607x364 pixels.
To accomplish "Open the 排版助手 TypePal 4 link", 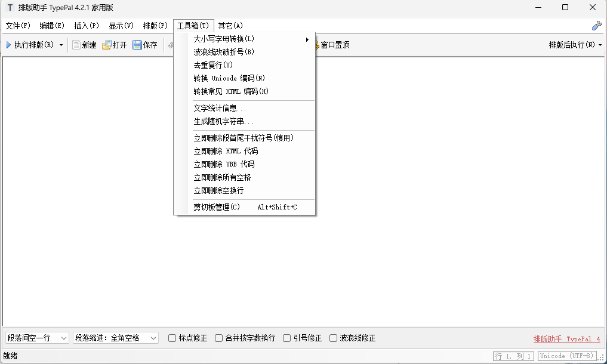I will (567, 339).
